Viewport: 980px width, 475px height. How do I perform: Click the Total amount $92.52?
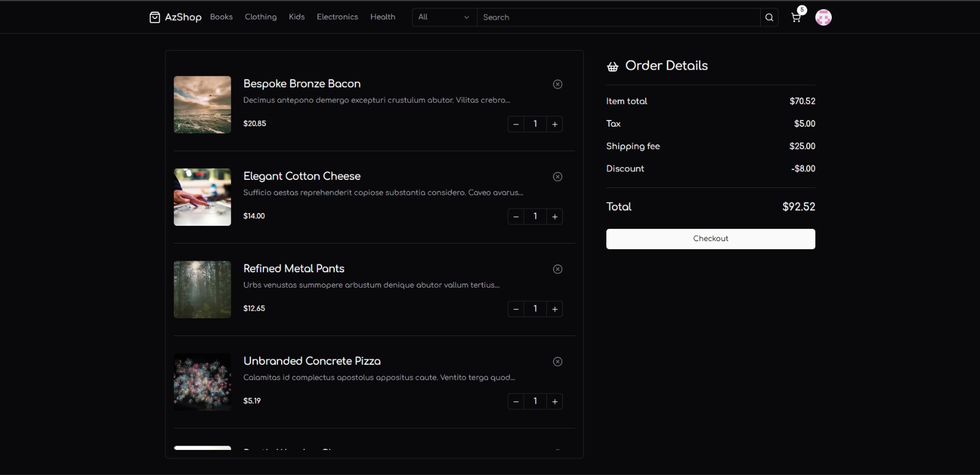799,207
